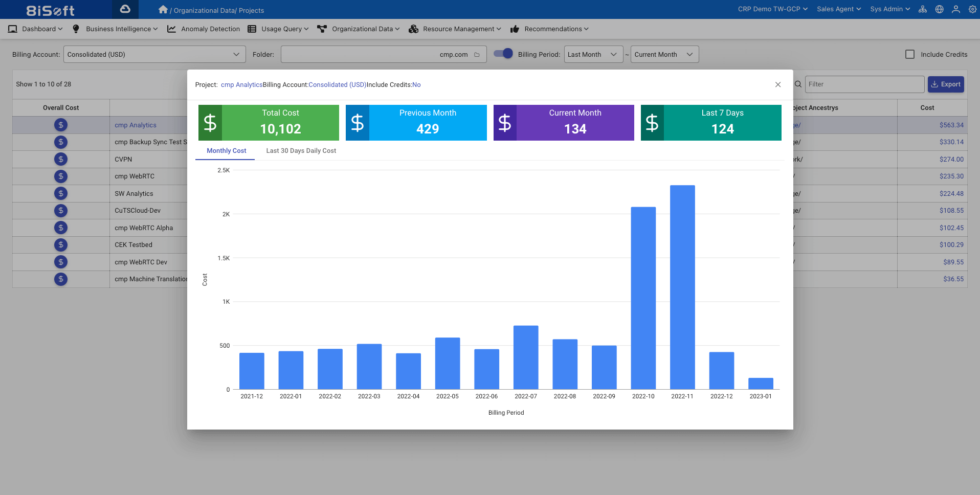
Task: Click the 2022-10 bar in chart
Action: tap(643, 298)
